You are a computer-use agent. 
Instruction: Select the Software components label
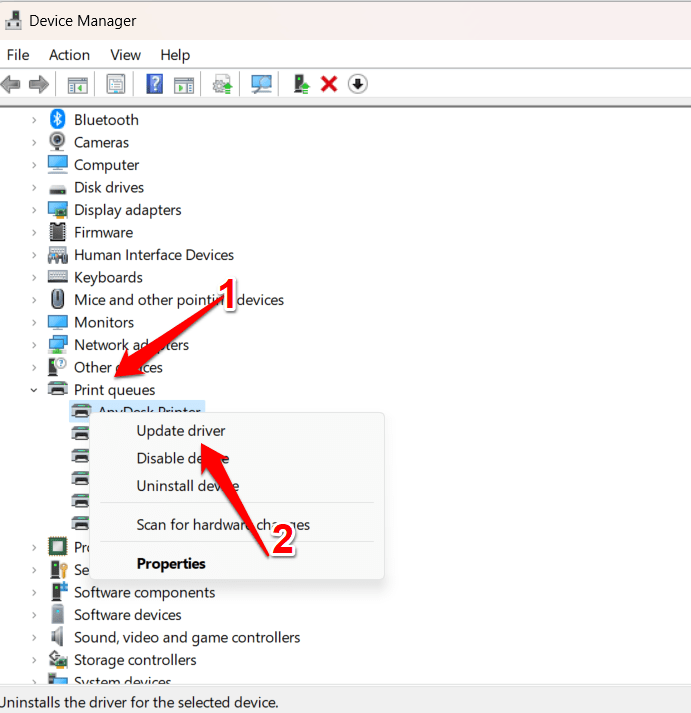click(x=145, y=592)
